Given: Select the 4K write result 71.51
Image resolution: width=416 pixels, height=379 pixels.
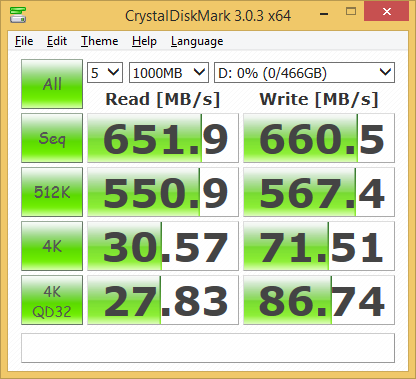Looking at the screenshot, I should coord(319,246).
